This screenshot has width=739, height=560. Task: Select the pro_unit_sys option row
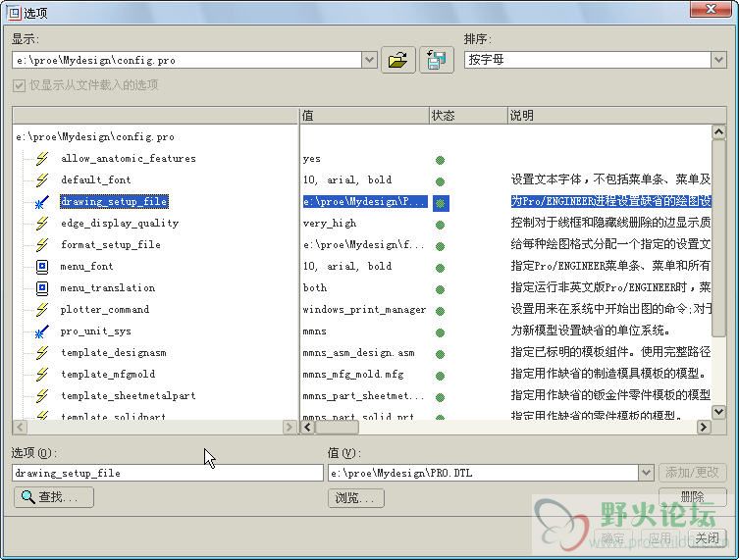(95, 331)
